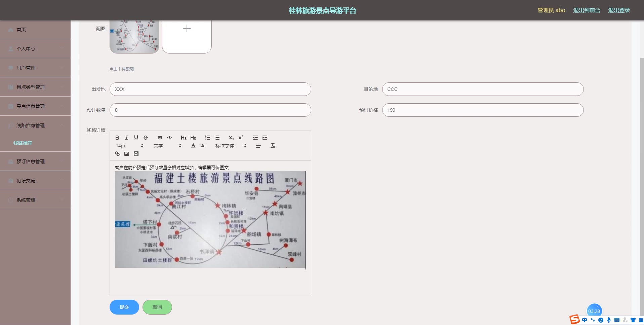Screen dimensions: 644x325
Task: Click the 取消 cancel button
Action: click(157, 307)
